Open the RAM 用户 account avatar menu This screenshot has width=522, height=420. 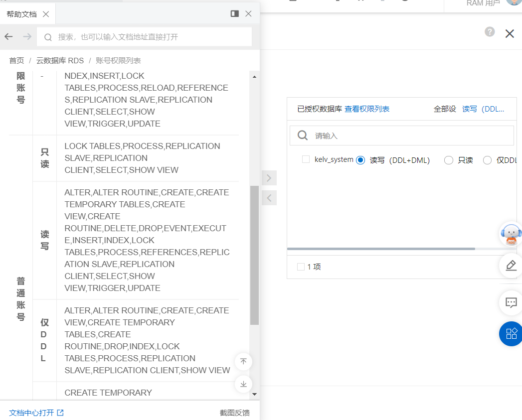514,2
